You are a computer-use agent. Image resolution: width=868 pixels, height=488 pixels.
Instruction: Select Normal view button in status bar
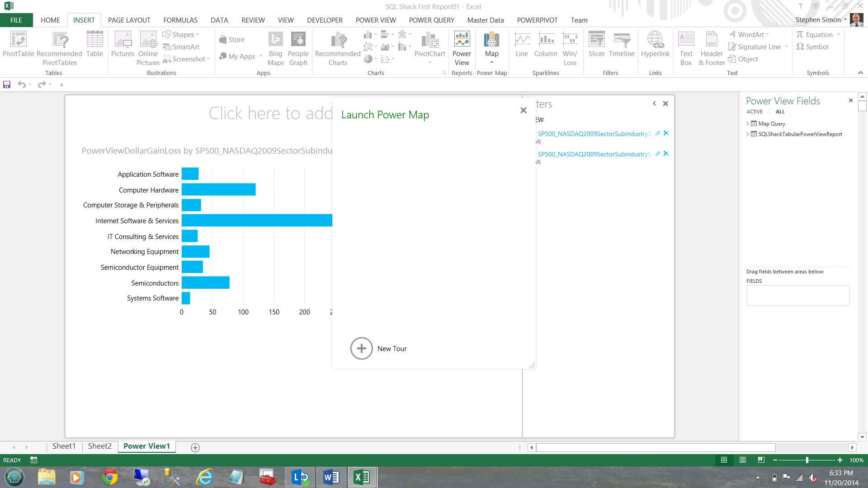(724, 460)
